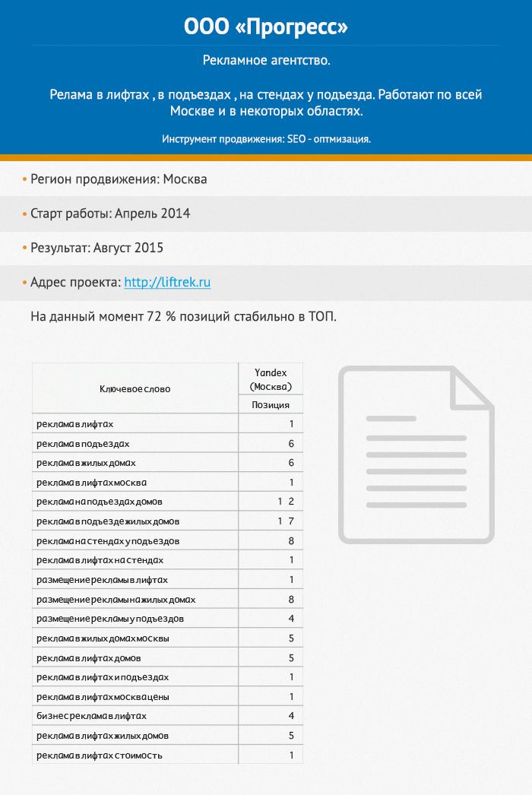Click position 17 in the Yandex column

pos(285,521)
